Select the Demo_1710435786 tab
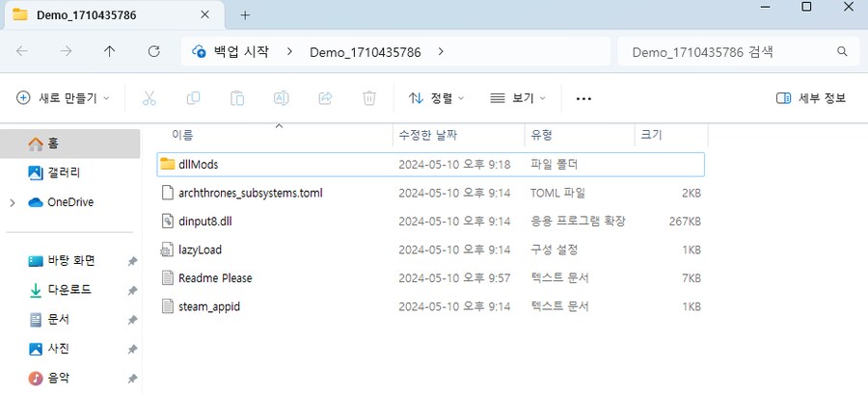This screenshot has width=868, height=394. click(x=114, y=14)
